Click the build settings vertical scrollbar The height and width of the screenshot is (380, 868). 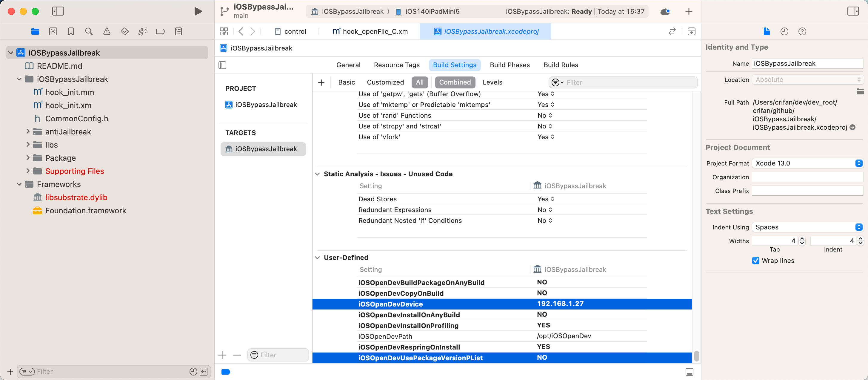696,356
